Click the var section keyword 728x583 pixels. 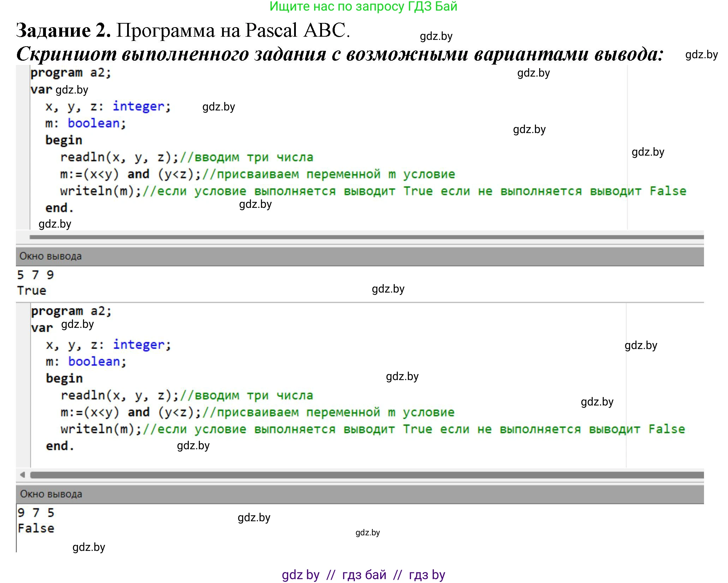coord(41,89)
